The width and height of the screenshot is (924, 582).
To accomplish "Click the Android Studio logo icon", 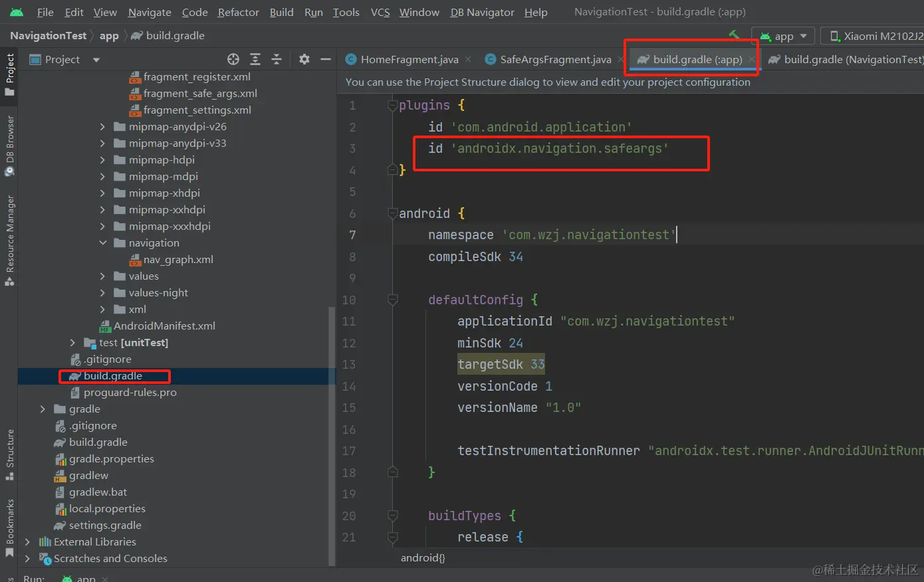I will 17,12.
